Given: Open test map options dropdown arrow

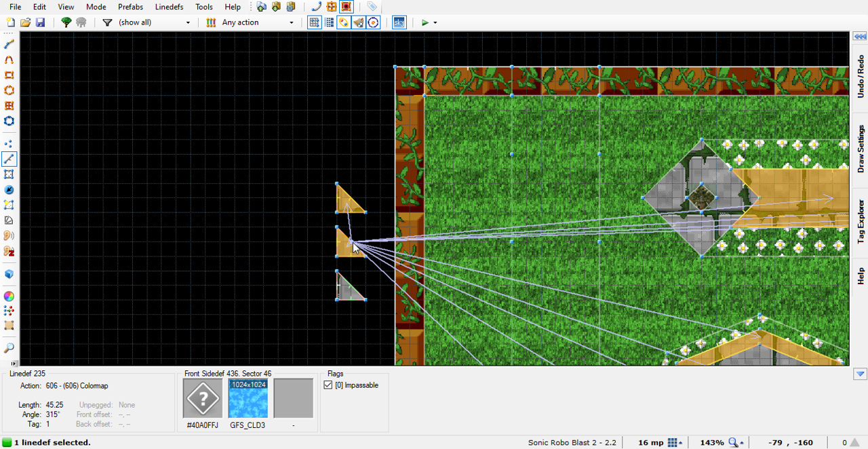Looking at the screenshot, I should tap(435, 22).
